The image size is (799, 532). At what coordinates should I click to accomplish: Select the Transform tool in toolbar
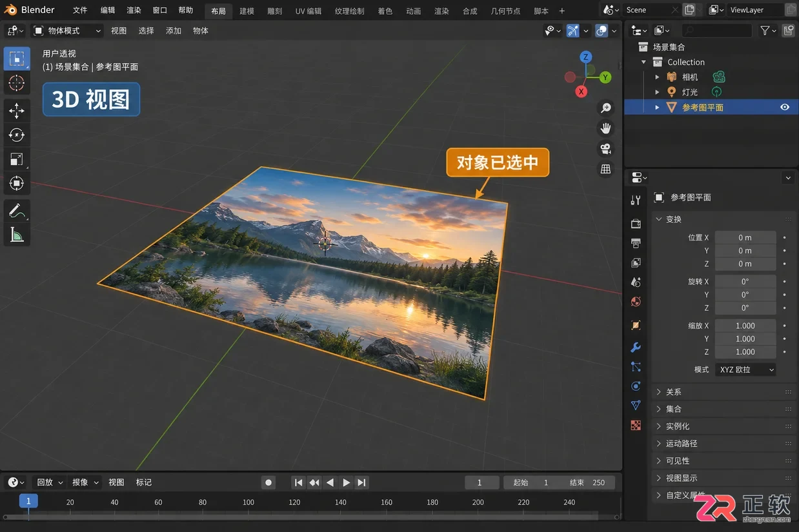(x=17, y=183)
